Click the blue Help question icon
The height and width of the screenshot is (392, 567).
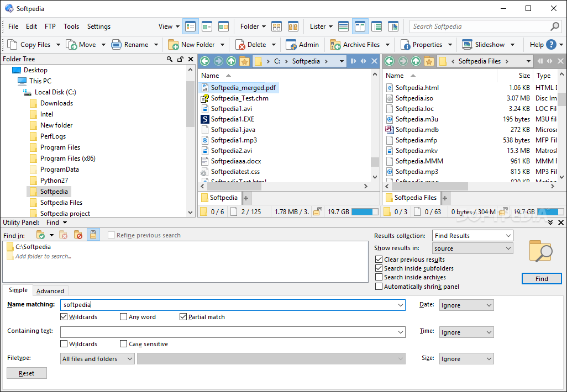point(551,44)
